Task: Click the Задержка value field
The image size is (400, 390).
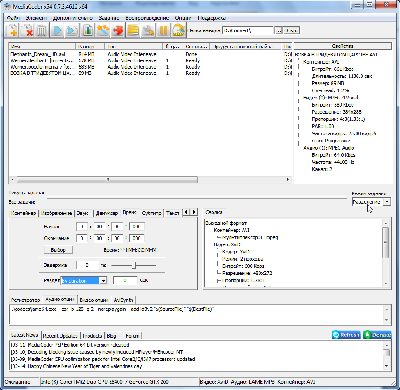Action: click(x=88, y=265)
